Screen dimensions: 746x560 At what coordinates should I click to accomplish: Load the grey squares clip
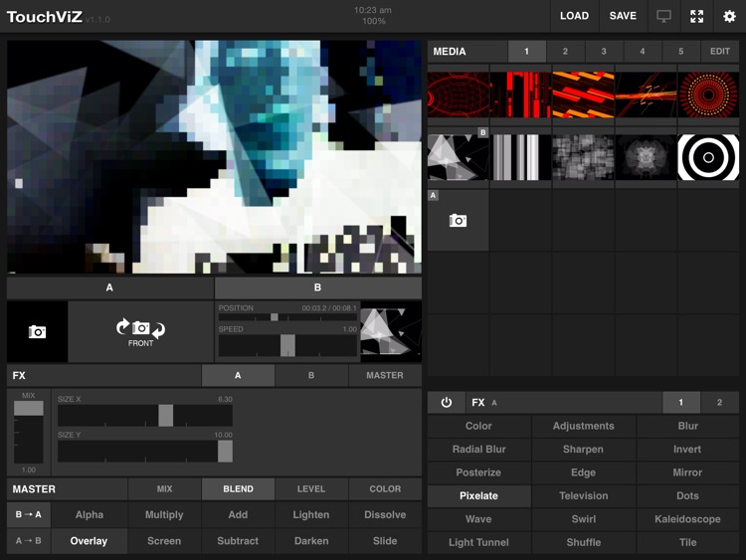coord(583,157)
